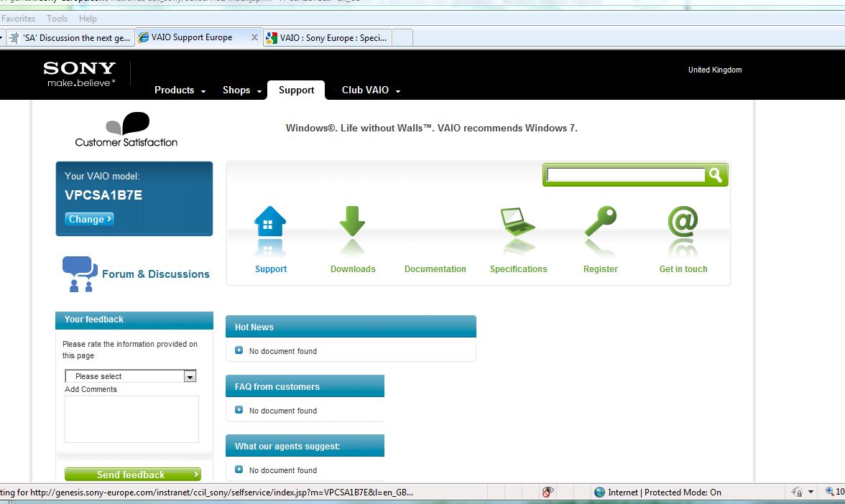
Task: Click 'No document found' under Hot News
Action: 283,351
